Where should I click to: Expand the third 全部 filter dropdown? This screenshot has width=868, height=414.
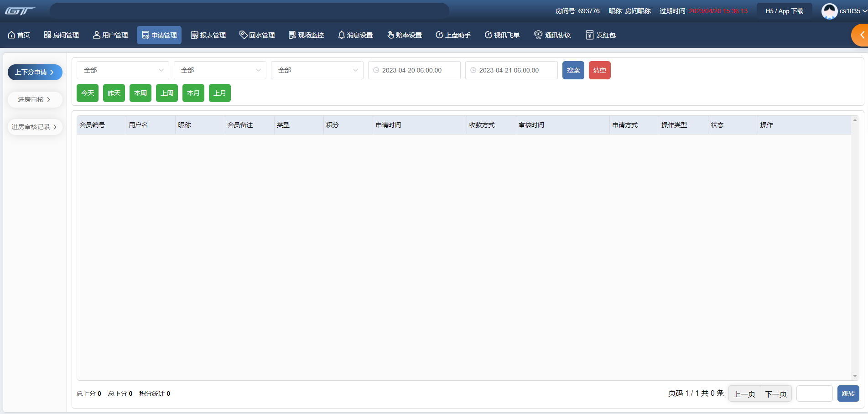pos(317,70)
